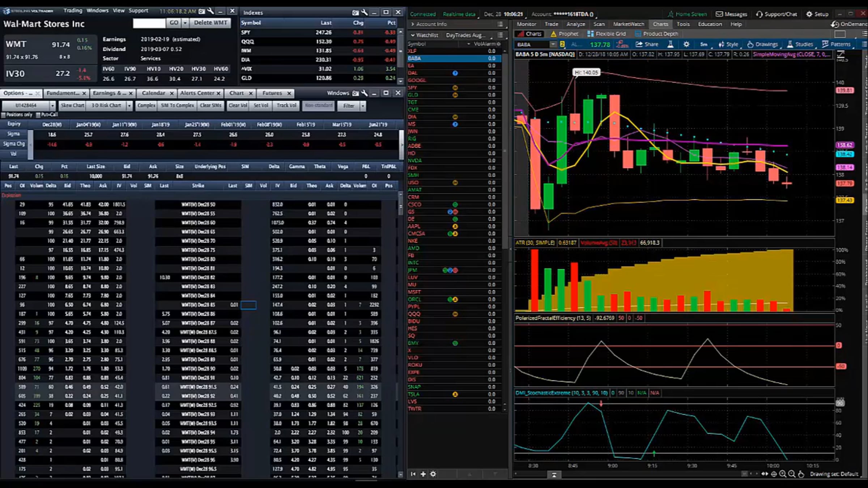Open the MarketWatch tab
The image size is (868, 488).
[x=628, y=24]
